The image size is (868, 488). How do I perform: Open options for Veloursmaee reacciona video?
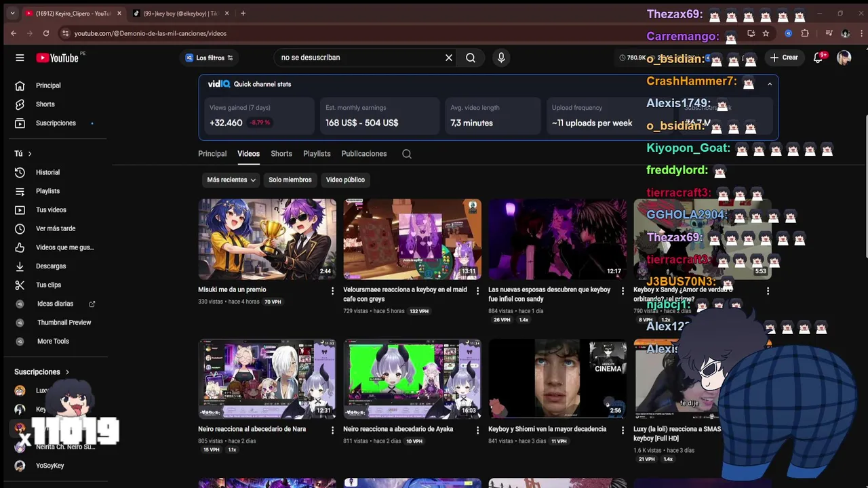(x=477, y=291)
